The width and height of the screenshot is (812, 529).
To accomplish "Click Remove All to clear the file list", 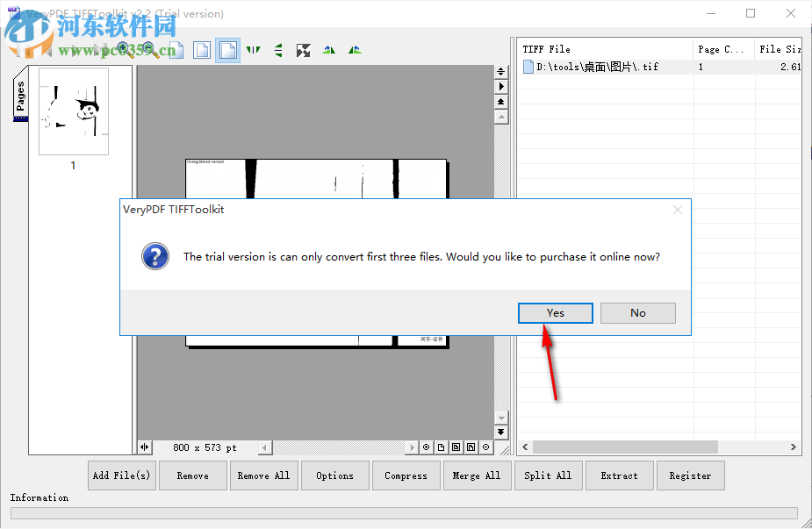I will click(263, 475).
